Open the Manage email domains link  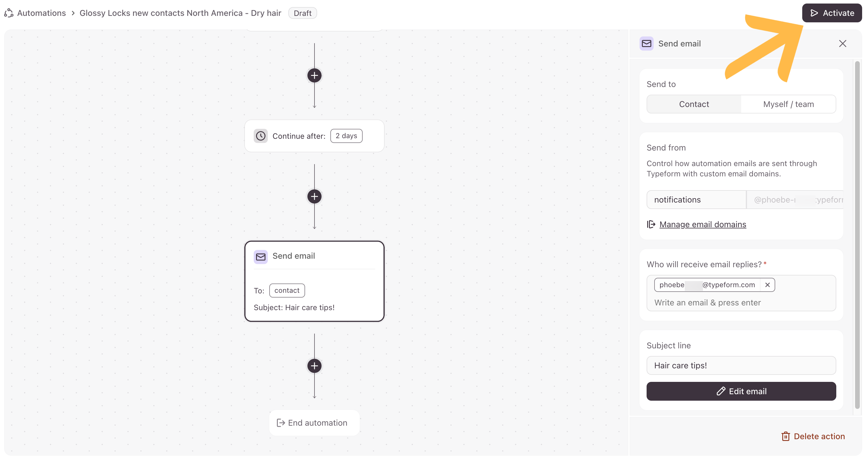pyautogui.click(x=703, y=224)
